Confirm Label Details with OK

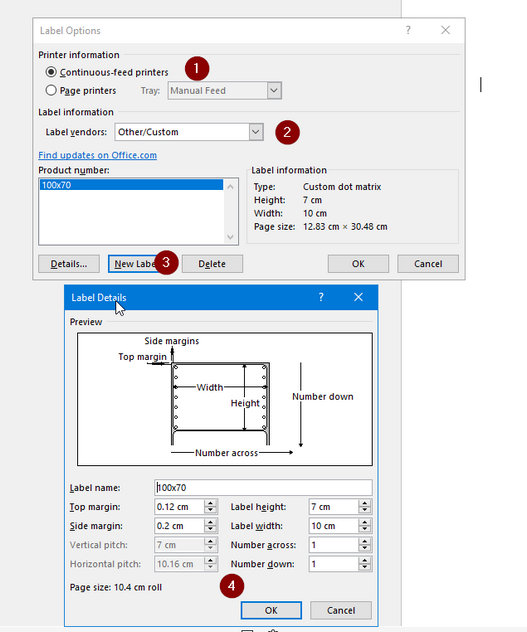point(271,610)
